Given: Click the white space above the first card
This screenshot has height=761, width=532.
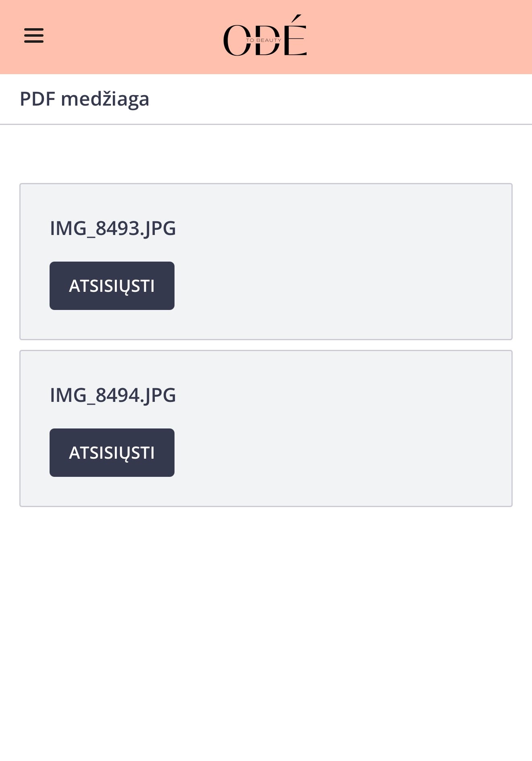Looking at the screenshot, I should coord(266,154).
